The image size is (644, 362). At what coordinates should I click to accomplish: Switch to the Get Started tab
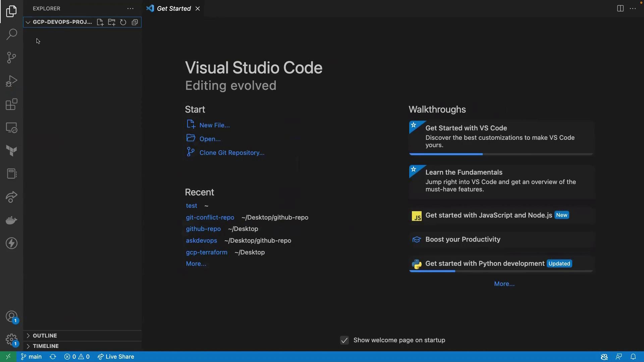click(174, 9)
